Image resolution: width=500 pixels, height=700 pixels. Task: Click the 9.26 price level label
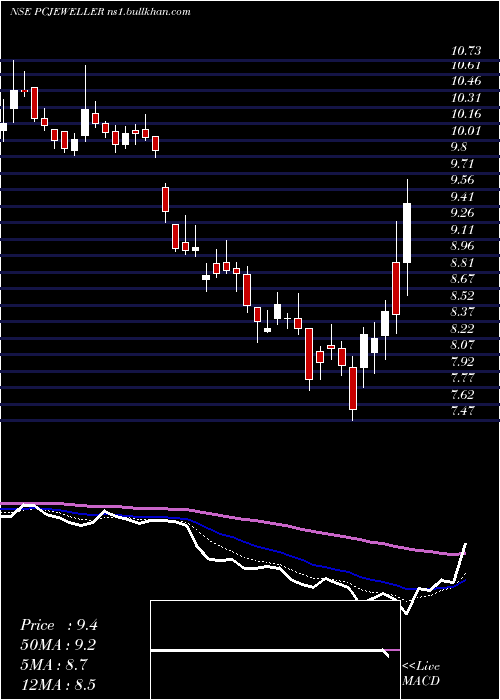tap(463, 213)
